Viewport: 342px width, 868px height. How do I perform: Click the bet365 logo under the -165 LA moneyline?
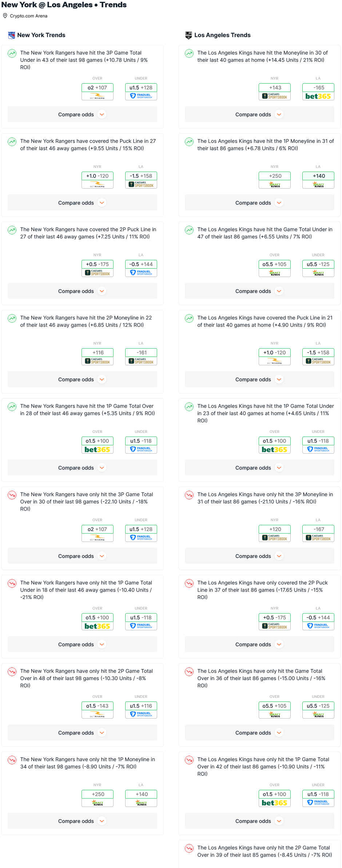click(318, 96)
